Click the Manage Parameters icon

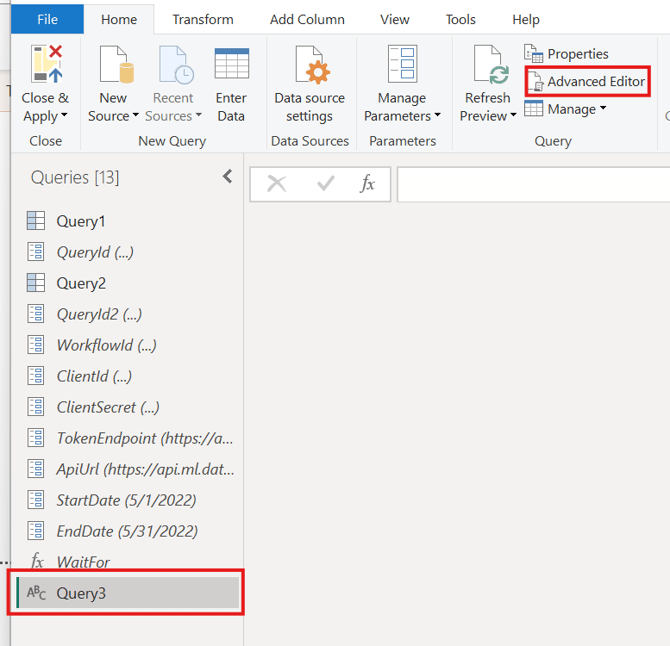[402, 64]
